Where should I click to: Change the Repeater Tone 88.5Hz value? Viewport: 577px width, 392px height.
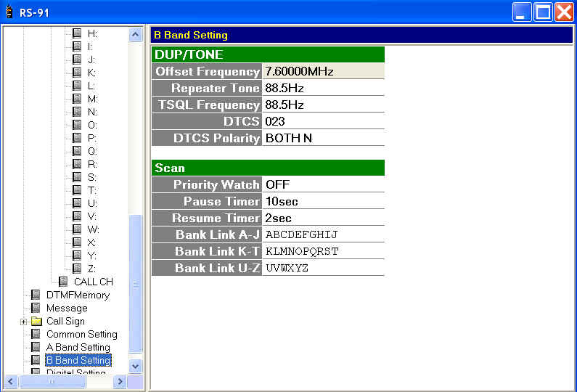point(323,88)
